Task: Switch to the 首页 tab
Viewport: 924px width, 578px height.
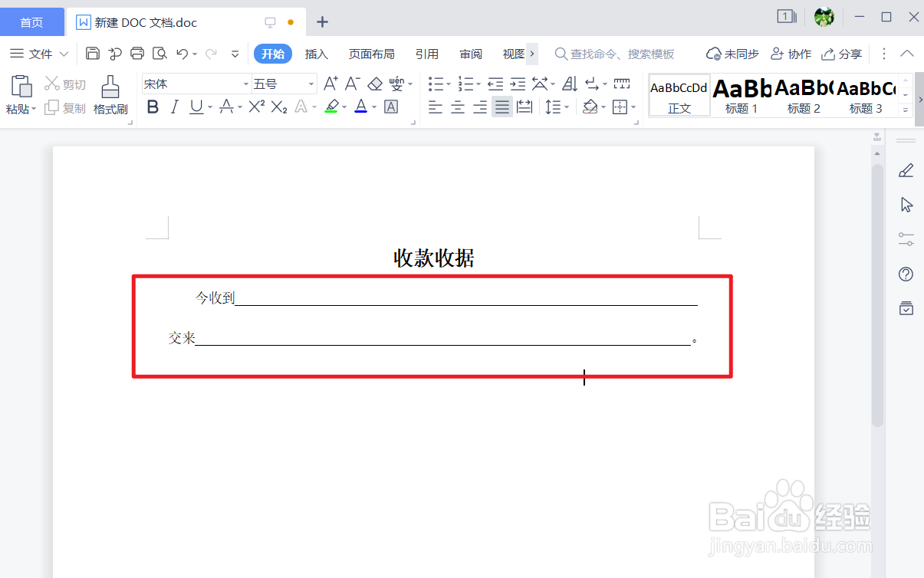Action: pyautogui.click(x=31, y=22)
